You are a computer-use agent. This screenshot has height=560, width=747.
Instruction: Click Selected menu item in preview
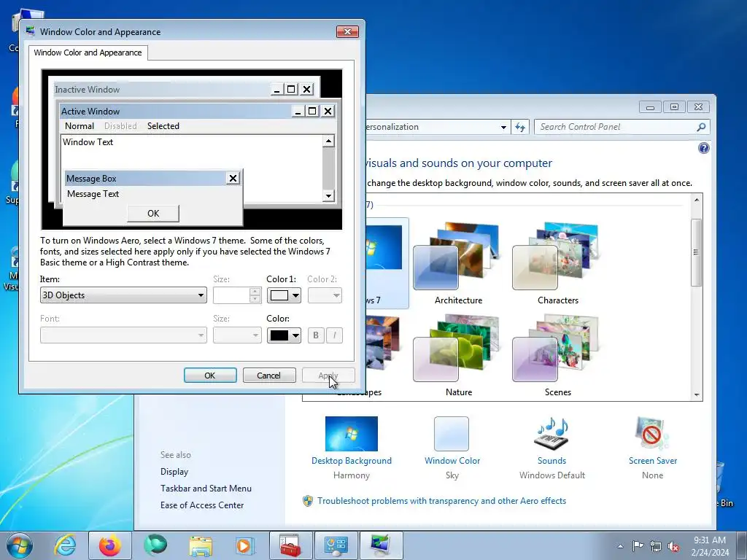click(x=163, y=126)
